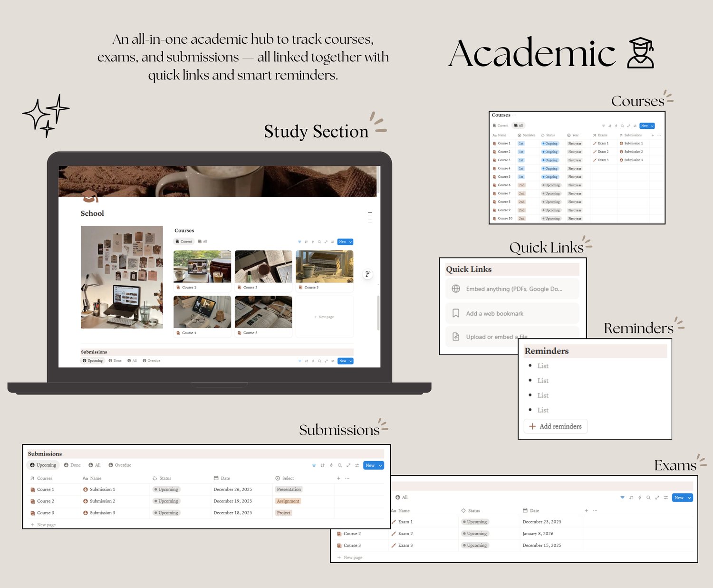Click Add reminders button
713x588 pixels.
pyautogui.click(x=556, y=426)
